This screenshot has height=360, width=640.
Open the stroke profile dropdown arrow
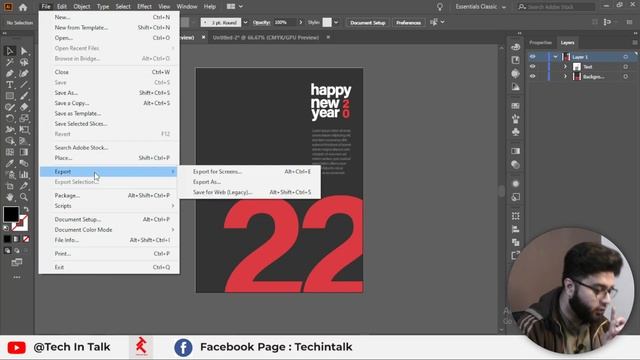tap(245, 22)
